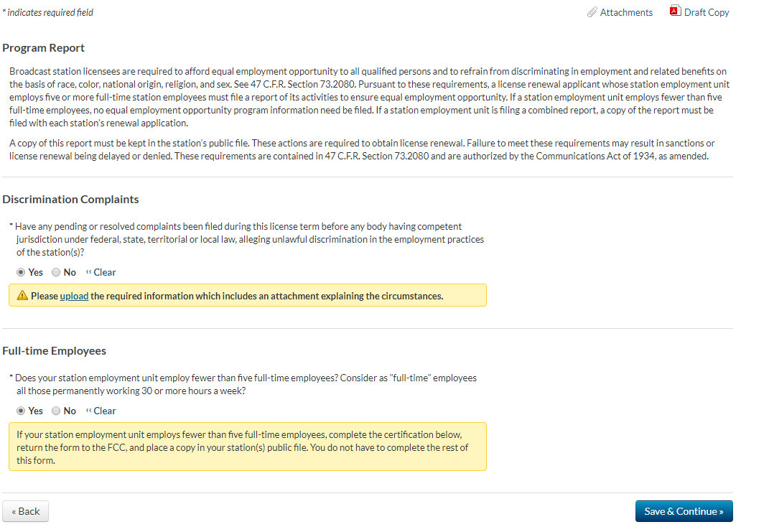This screenshot has width=769, height=532.
Task: Select No for discrimination complaints question
Action: (x=56, y=272)
